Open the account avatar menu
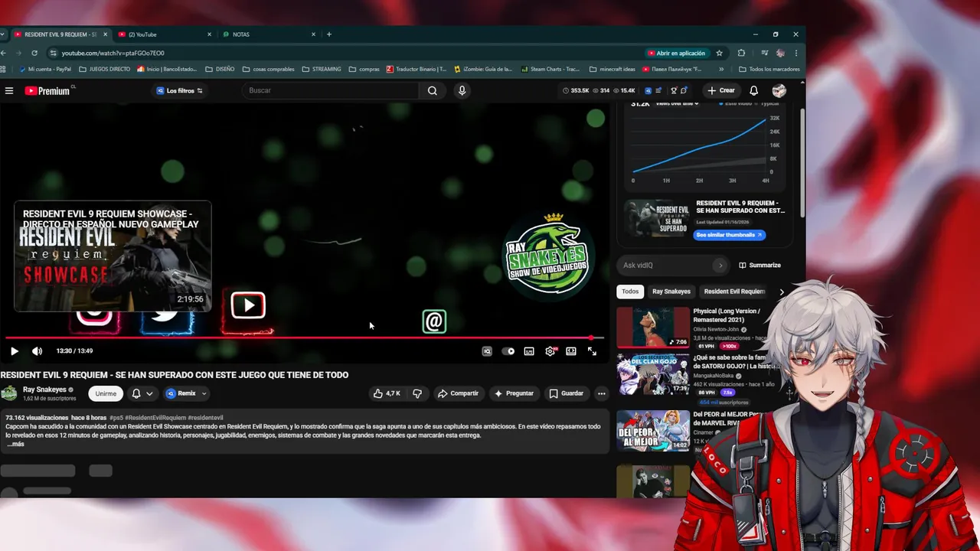Image resolution: width=980 pixels, height=551 pixels. (779, 90)
